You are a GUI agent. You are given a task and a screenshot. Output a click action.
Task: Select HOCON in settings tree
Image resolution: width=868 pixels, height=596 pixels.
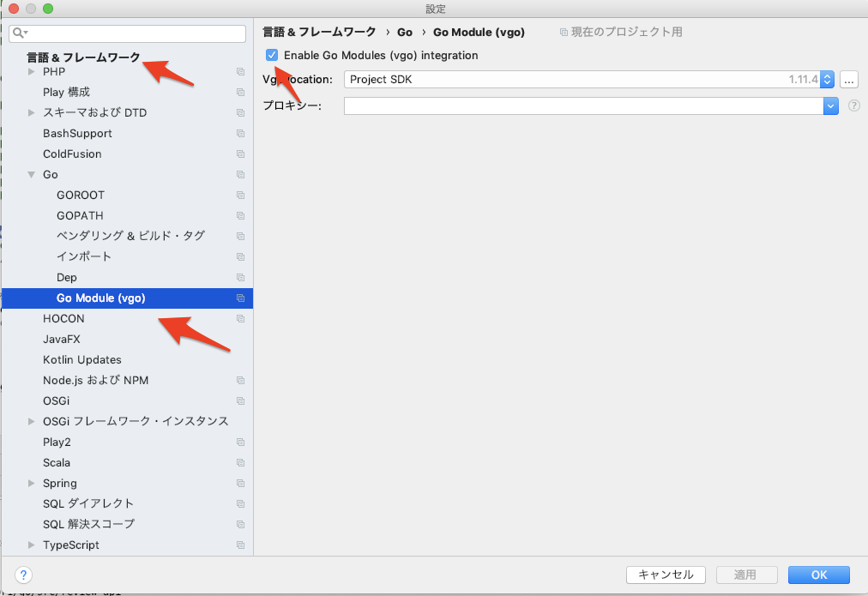pyautogui.click(x=63, y=318)
